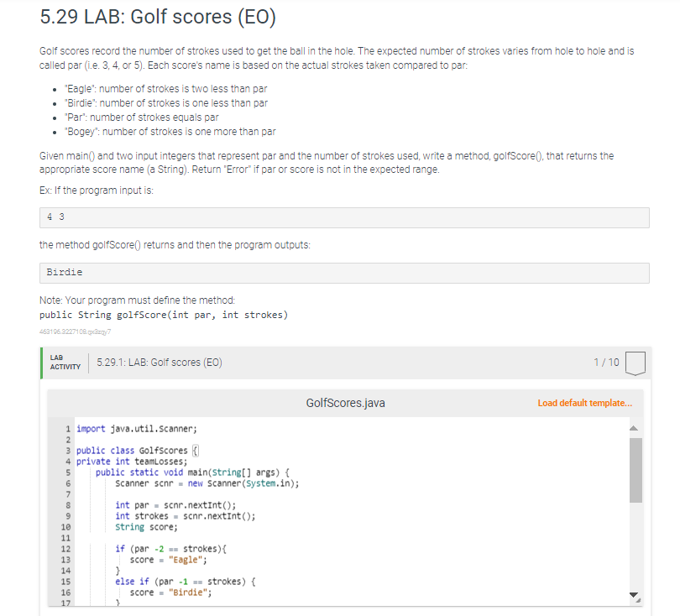The height and width of the screenshot is (616, 680).
Task: Click the sample input box with 4 3
Action: [344, 217]
